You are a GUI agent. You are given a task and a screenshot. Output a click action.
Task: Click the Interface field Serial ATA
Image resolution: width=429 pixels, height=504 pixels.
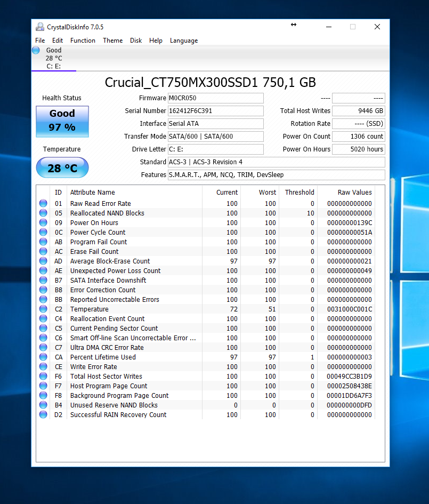(x=215, y=124)
